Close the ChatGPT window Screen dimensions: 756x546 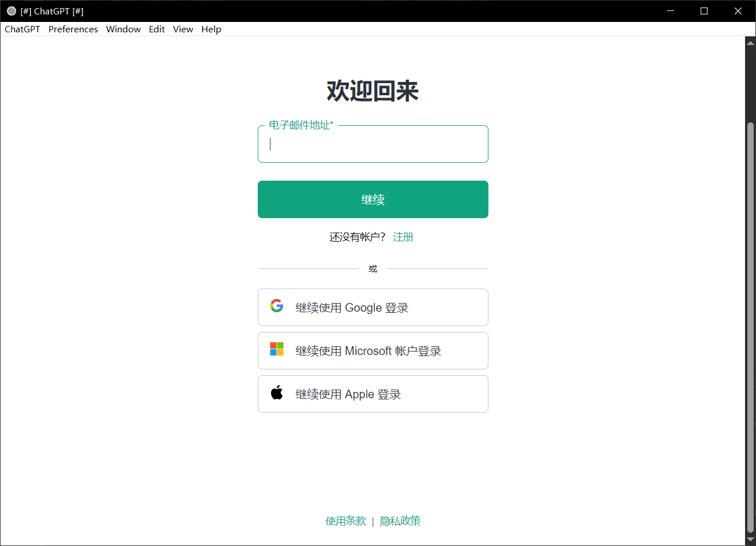click(738, 11)
